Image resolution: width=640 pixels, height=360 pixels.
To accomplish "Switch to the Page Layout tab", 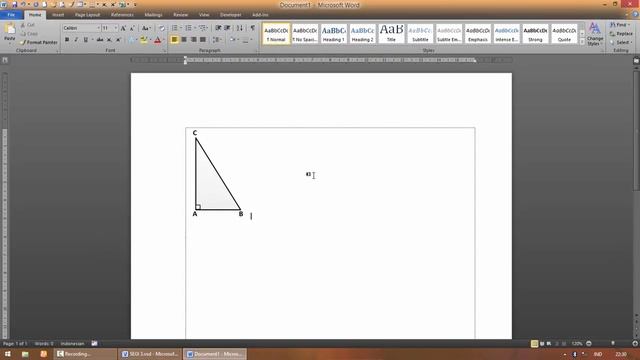I will pos(87,15).
